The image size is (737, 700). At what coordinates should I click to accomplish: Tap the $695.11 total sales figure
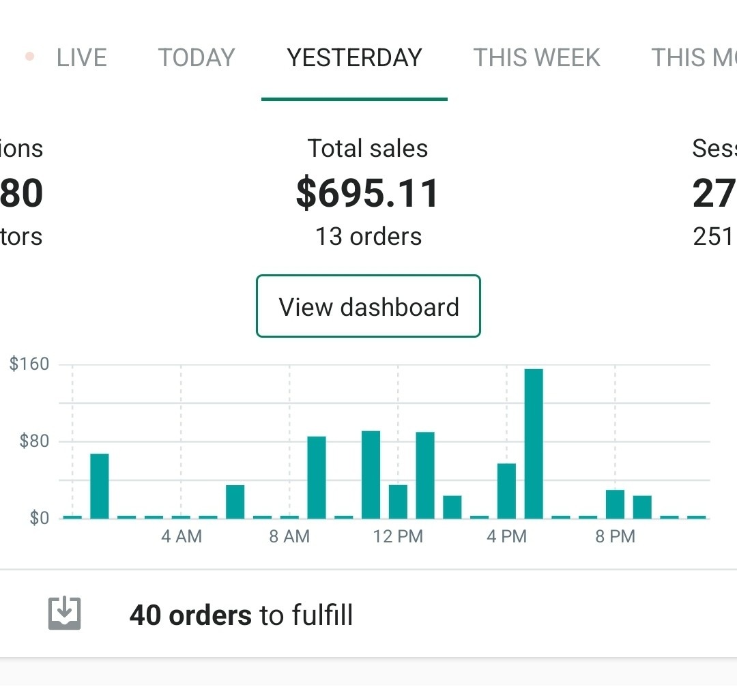[368, 193]
